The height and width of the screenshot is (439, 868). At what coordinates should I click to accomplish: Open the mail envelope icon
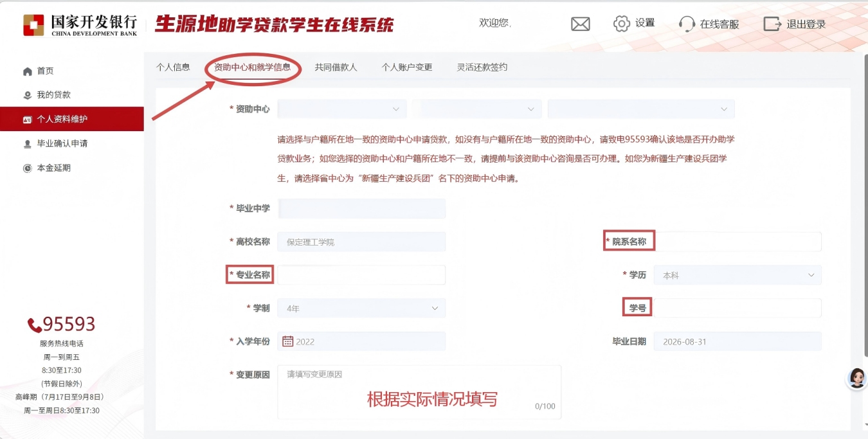(x=581, y=24)
